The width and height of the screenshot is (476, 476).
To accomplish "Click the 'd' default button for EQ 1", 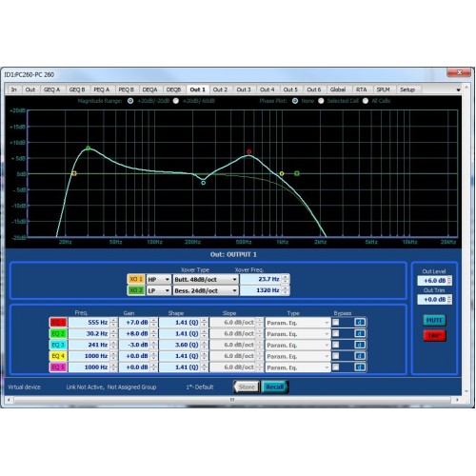I will point(360,323).
